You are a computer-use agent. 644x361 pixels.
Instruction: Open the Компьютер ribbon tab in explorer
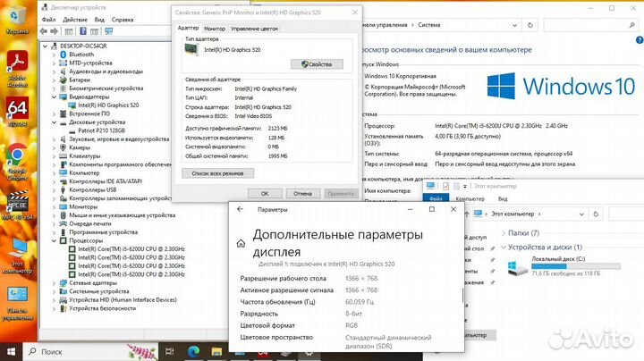[x=470, y=198]
